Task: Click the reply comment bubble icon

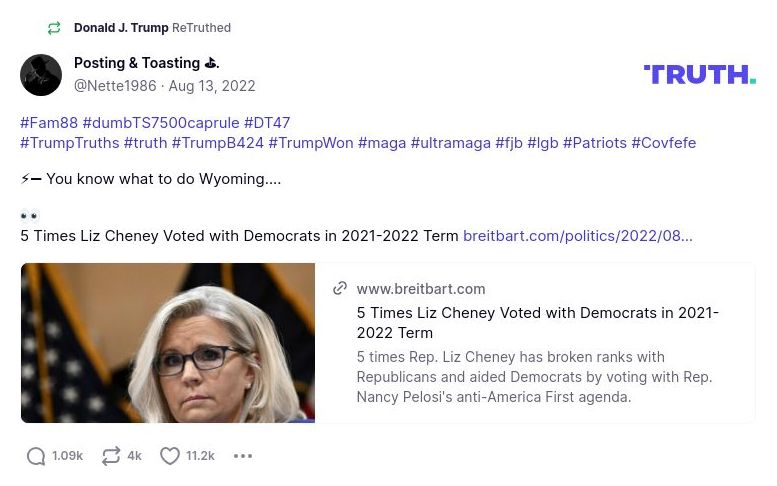Action: click(x=36, y=456)
